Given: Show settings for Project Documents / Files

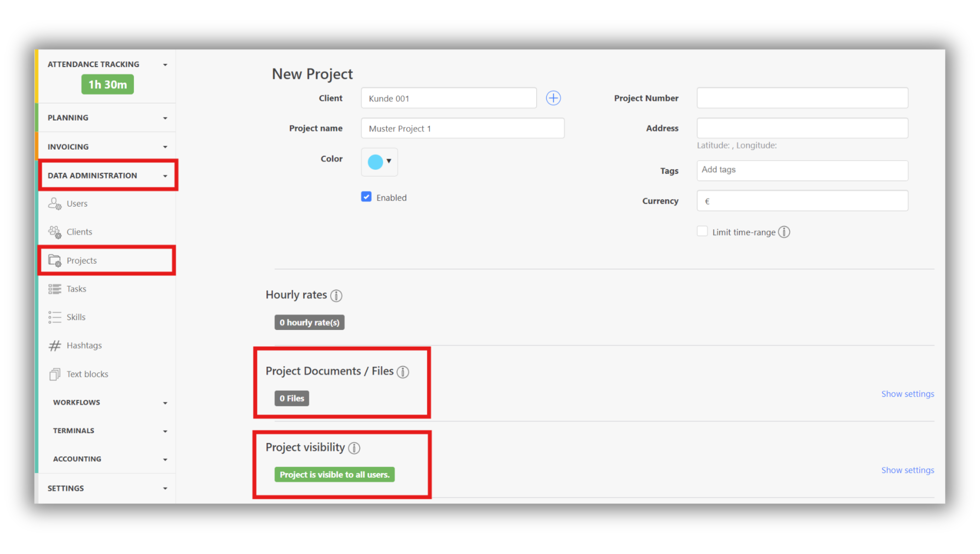Looking at the screenshot, I should 908,394.
